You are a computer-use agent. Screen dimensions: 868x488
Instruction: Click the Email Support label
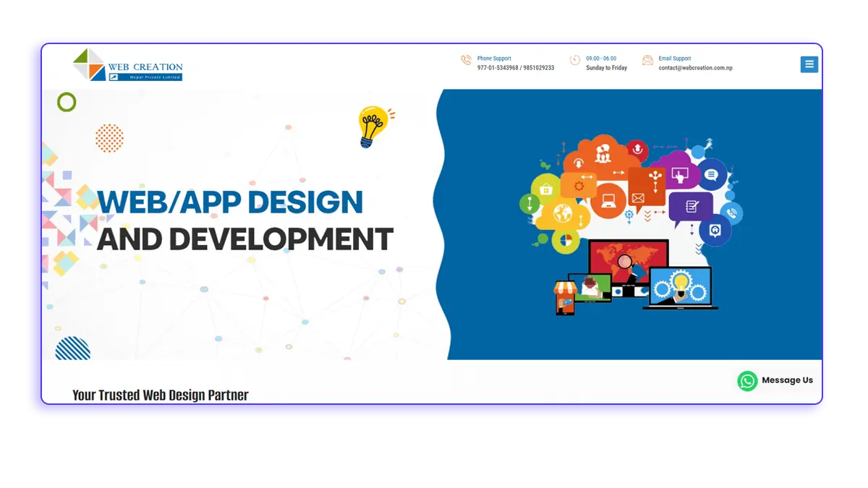[x=674, y=59]
